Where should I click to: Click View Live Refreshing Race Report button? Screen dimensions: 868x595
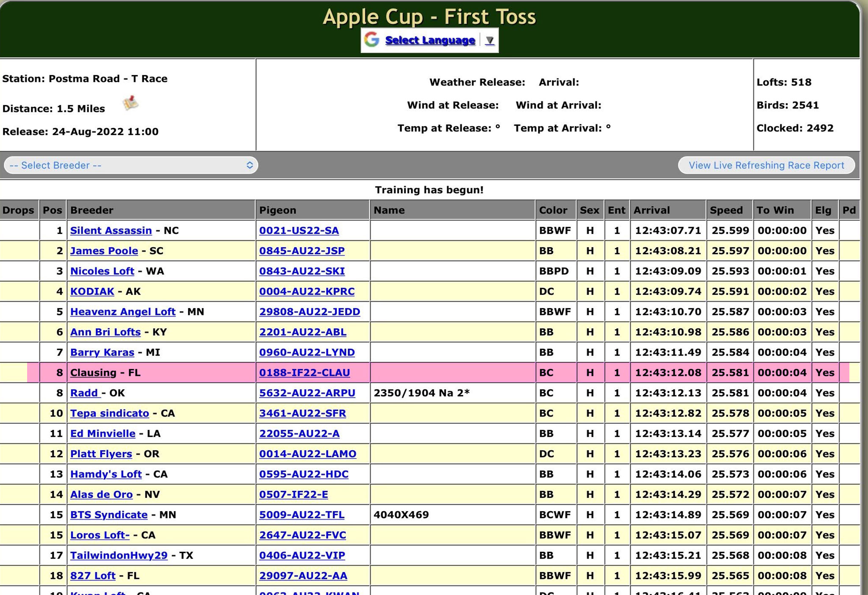pyautogui.click(x=766, y=165)
